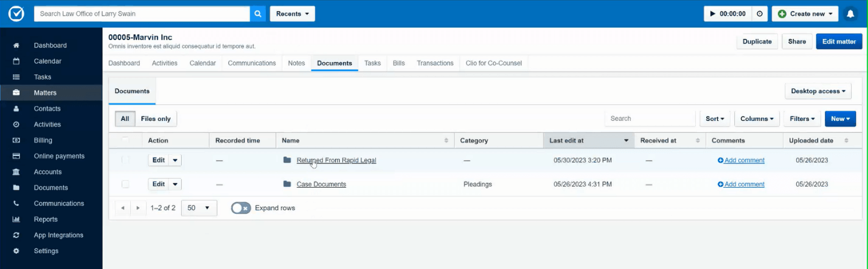Open the Recents dropdown
The width and height of the screenshot is (868, 269).
coord(292,13)
